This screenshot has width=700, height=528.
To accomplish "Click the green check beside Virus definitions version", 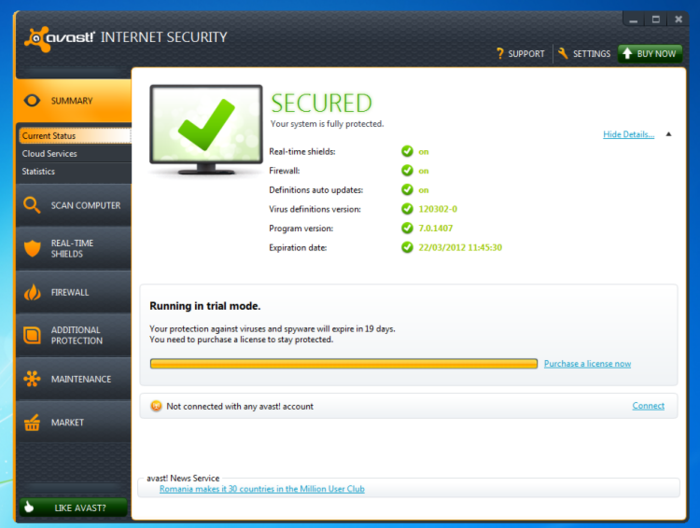I will 407,209.
